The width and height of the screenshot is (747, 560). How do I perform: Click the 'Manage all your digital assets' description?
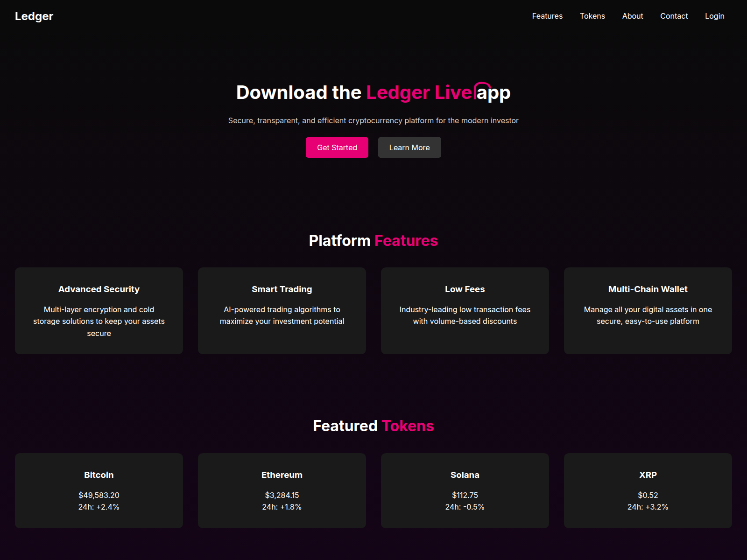coord(648,315)
